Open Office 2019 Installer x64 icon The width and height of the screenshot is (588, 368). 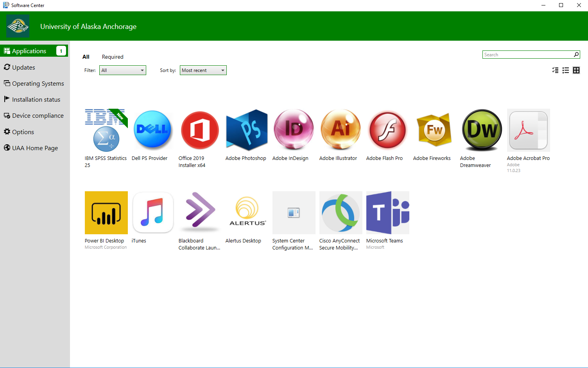(x=200, y=130)
